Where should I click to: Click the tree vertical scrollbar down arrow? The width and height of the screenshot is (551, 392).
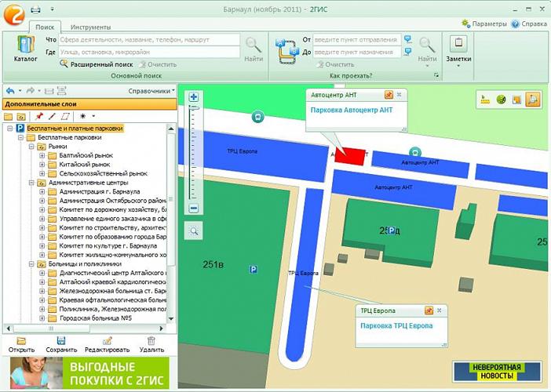click(171, 318)
